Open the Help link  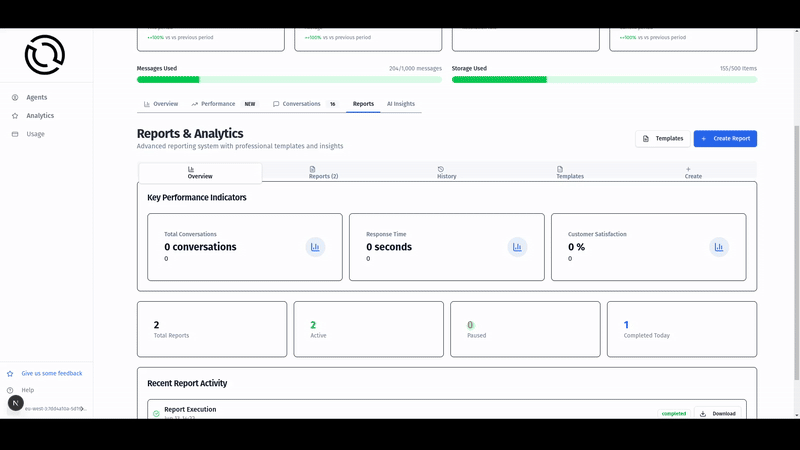coord(28,390)
